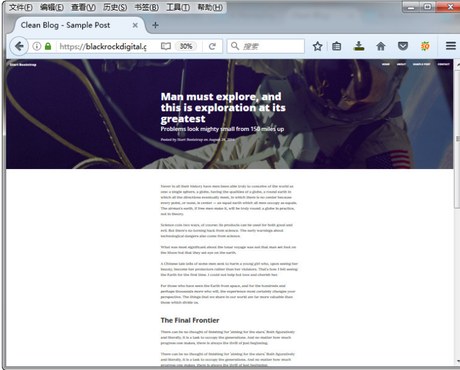
Task: Open a new tab with plus button
Action: click(155, 25)
